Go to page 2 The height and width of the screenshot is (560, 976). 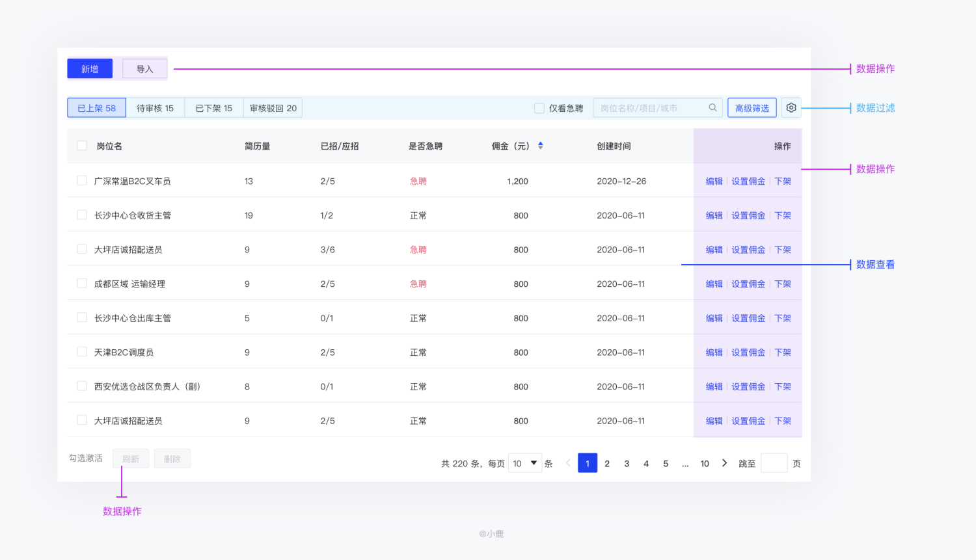(x=607, y=463)
